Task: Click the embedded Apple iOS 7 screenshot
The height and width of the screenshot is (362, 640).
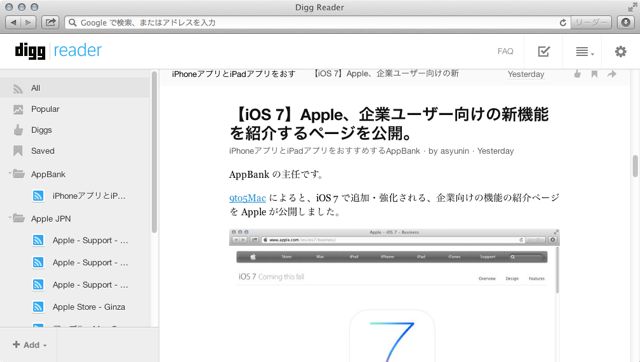Action: (394, 295)
